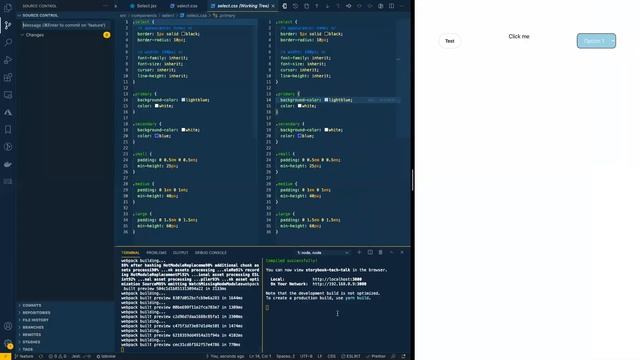Click the blue color swatch in left diff pane
This screenshot has height=360, width=640.
(156, 136)
